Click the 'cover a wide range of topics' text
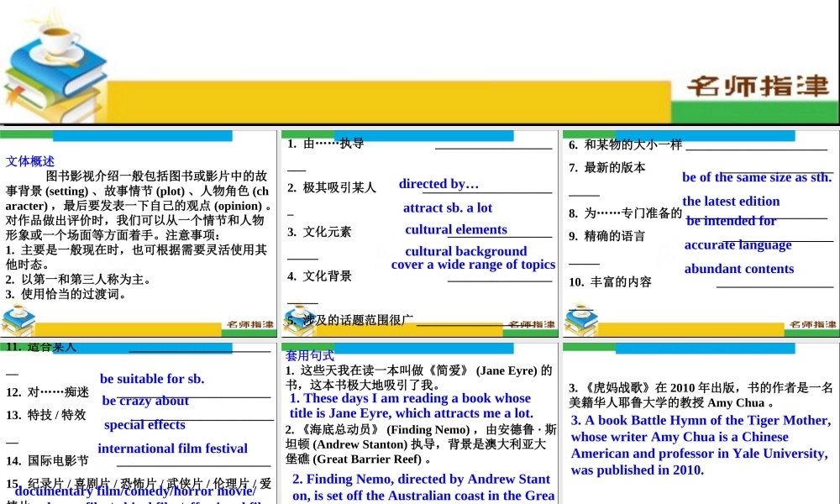840x504 pixels. 473,264
